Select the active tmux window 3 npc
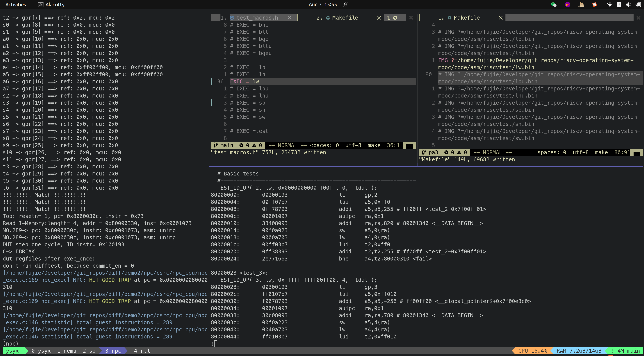This screenshot has width=644, height=356. 113,351
